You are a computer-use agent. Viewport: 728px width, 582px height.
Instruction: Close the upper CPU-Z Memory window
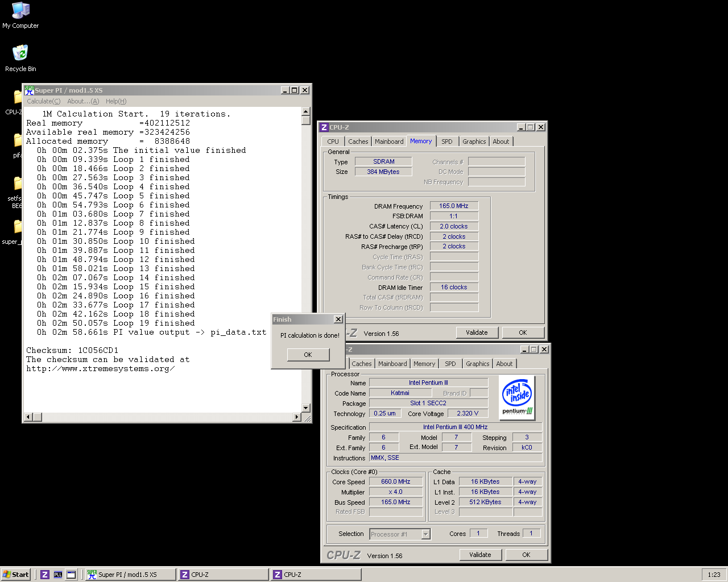coord(540,127)
